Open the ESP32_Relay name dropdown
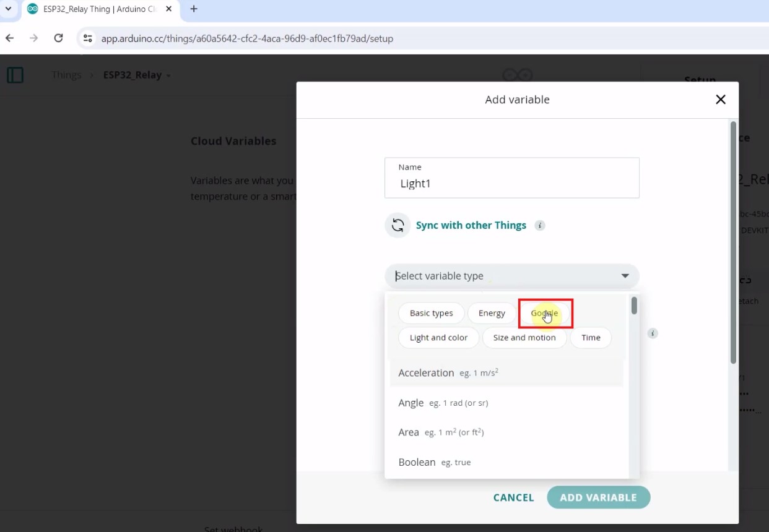 coord(168,75)
